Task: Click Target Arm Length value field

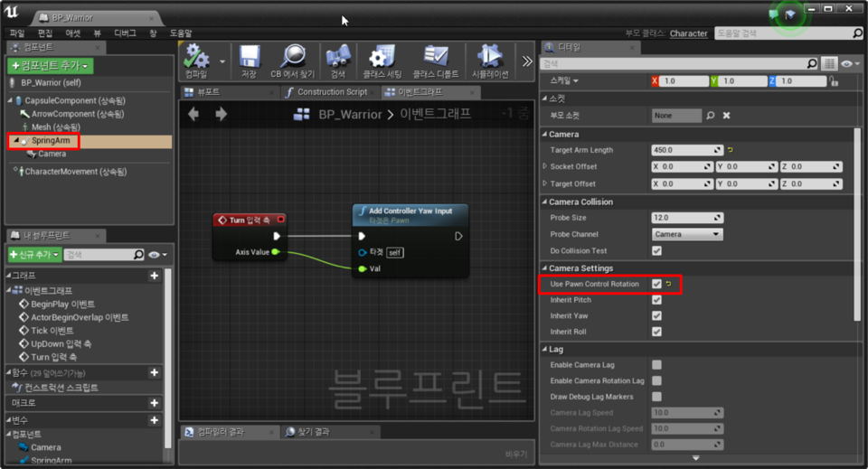Action: point(687,150)
